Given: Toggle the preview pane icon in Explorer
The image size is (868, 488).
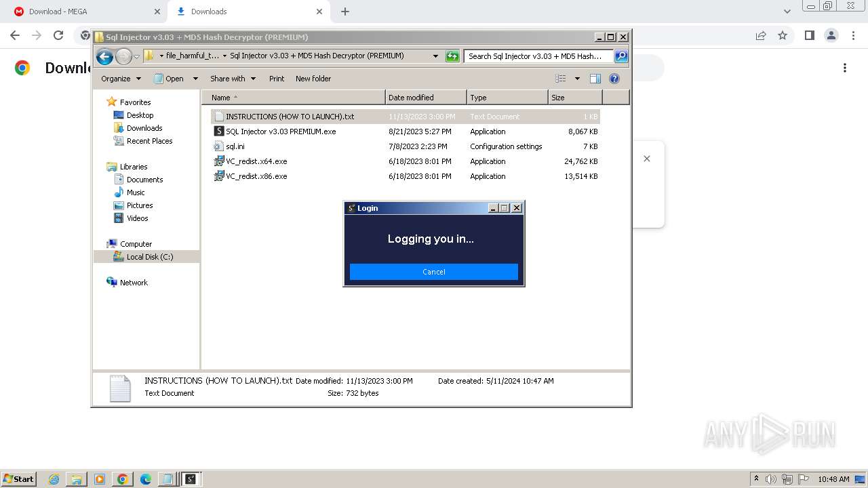Looking at the screenshot, I should 595,79.
